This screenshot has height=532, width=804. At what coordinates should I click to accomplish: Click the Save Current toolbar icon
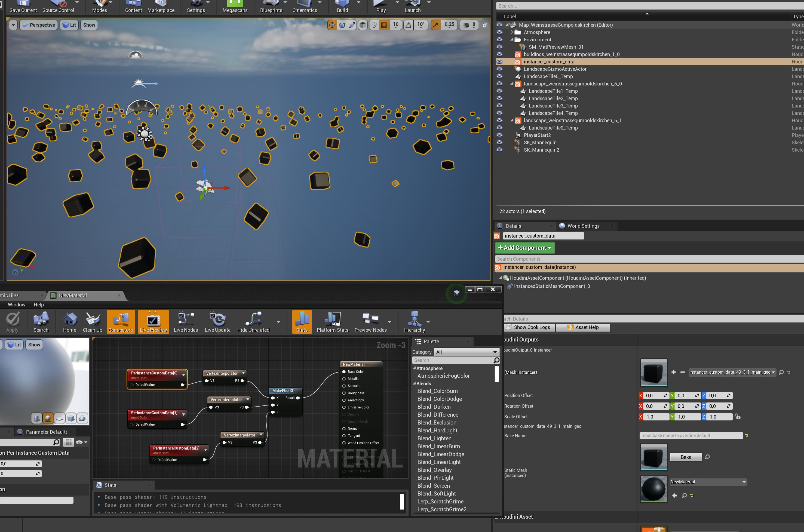pyautogui.click(x=23, y=6)
